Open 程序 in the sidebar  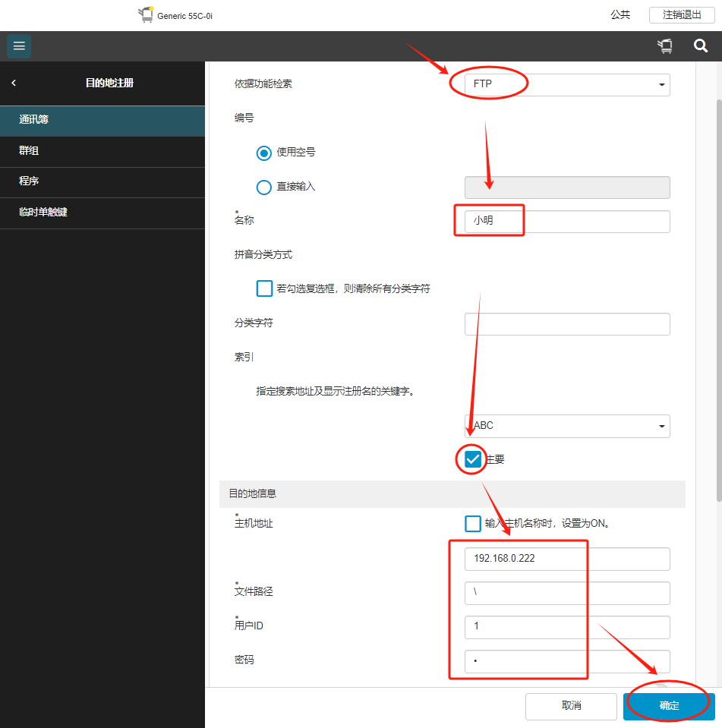click(102, 182)
